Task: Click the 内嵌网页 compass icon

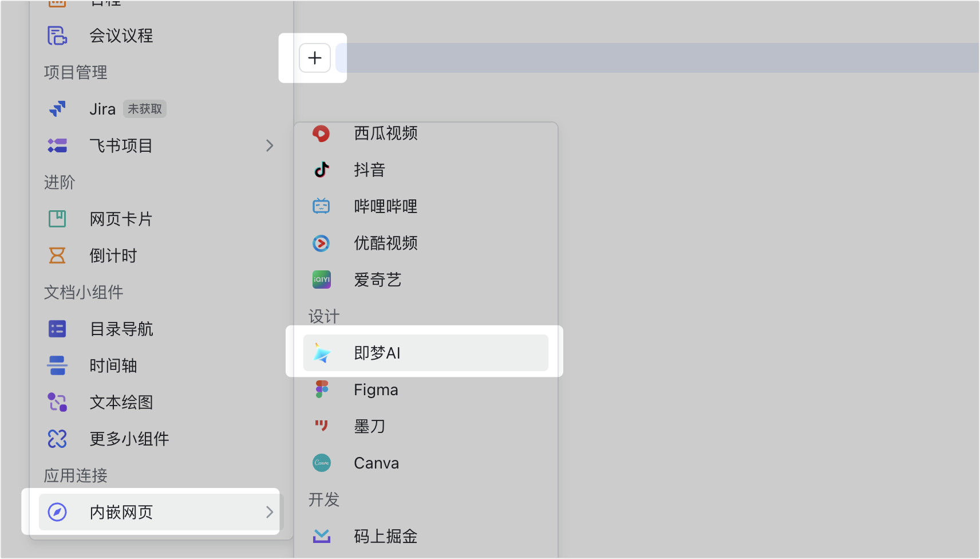Action: tap(57, 512)
